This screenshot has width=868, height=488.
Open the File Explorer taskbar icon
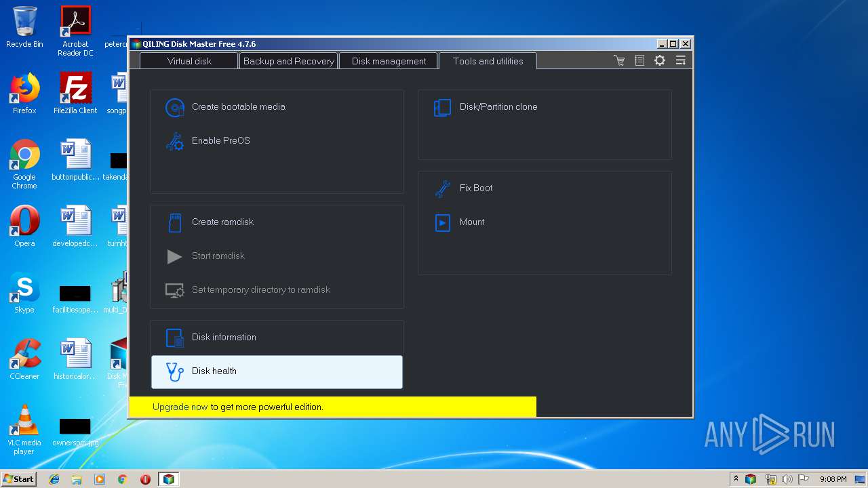click(77, 479)
